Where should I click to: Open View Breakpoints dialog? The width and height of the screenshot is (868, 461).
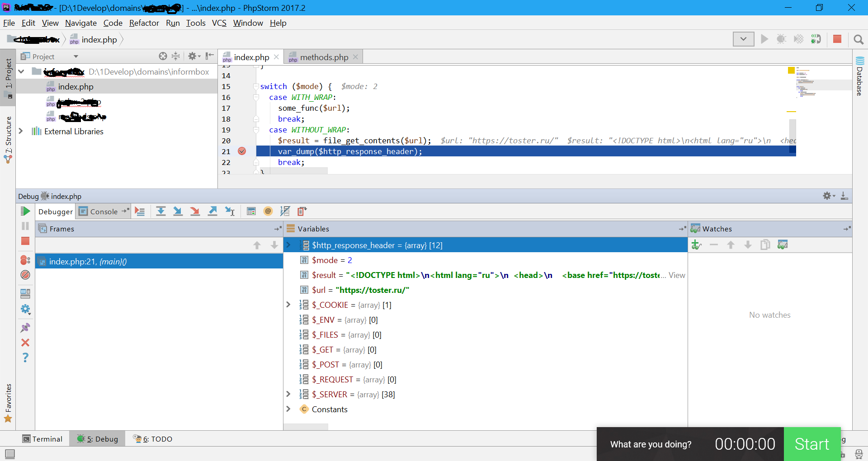(25, 260)
